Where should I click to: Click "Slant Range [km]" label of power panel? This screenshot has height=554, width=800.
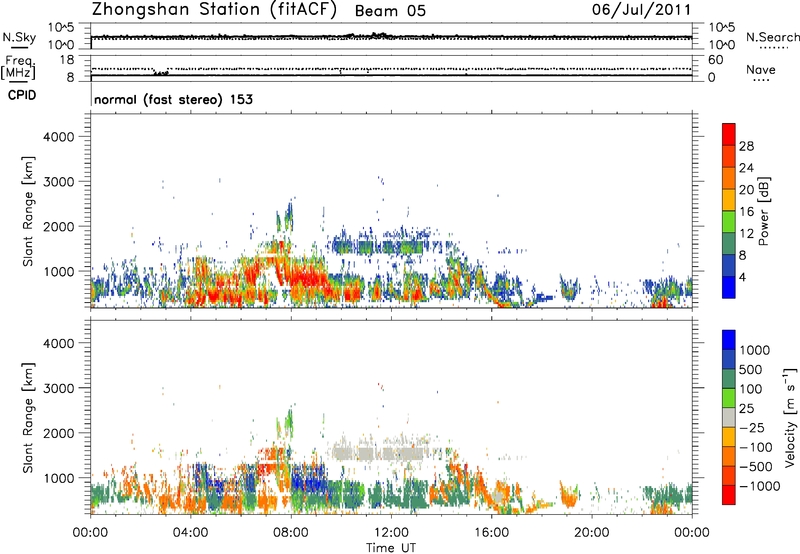pyautogui.click(x=28, y=211)
